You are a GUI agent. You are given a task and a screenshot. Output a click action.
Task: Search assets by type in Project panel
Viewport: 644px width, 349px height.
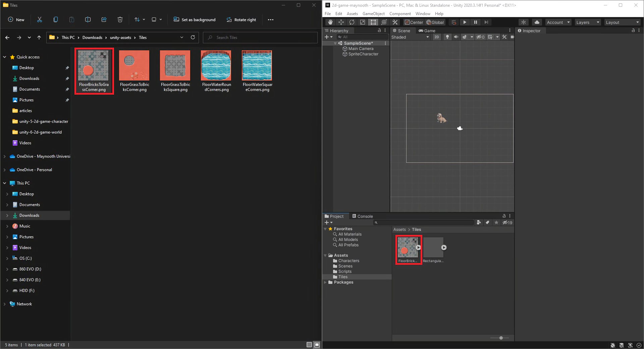pyautogui.click(x=479, y=222)
